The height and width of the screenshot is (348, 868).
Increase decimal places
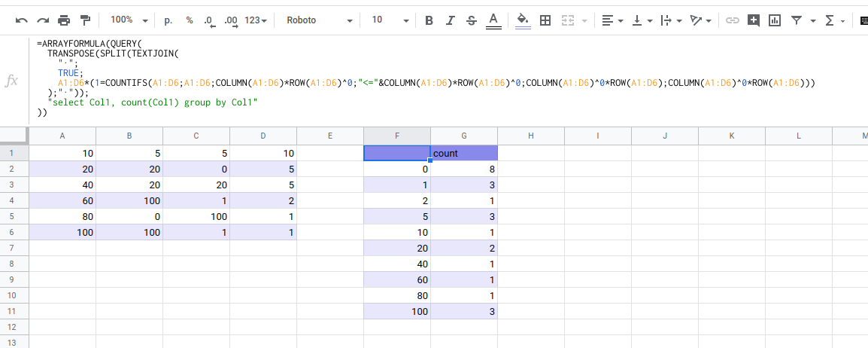point(231,20)
